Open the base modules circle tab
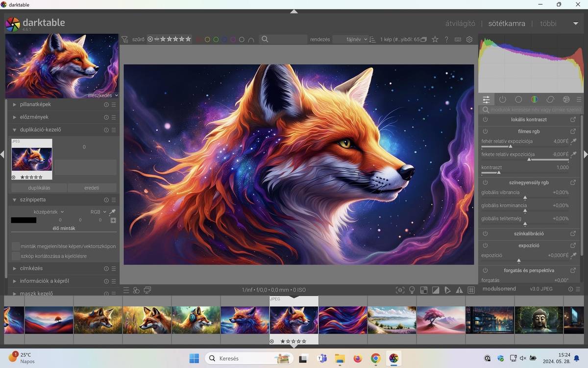The image size is (588, 368). tap(518, 100)
